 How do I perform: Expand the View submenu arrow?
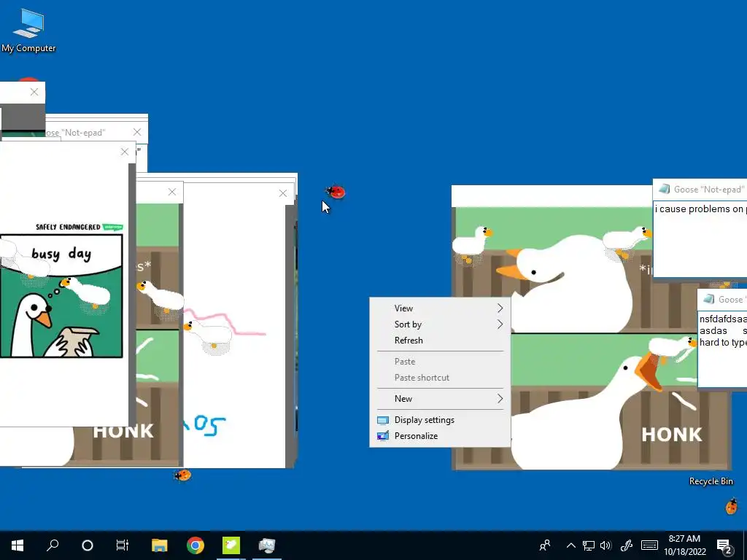click(x=500, y=308)
